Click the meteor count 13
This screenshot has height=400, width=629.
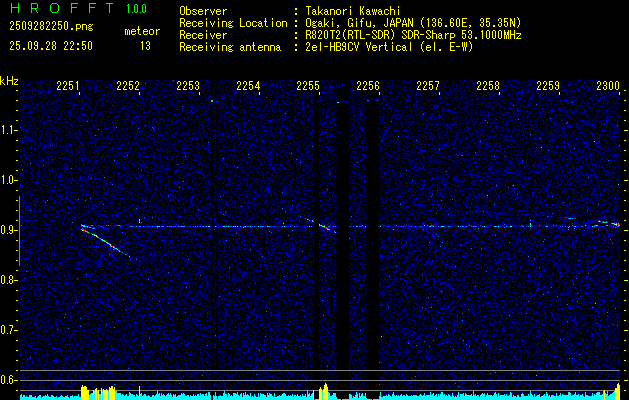point(145,46)
